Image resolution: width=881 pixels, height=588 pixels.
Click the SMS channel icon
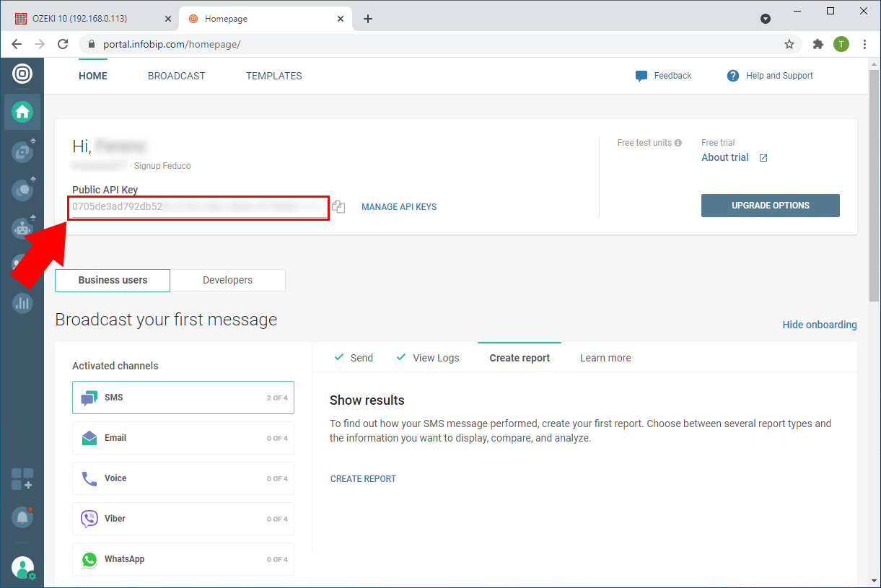tap(89, 398)
